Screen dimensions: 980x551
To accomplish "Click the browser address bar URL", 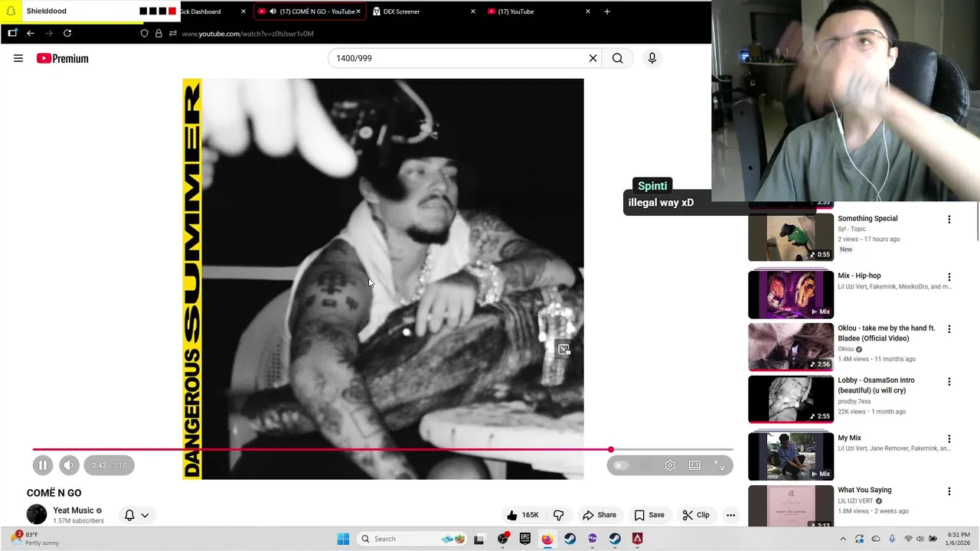I will [248, 34].
